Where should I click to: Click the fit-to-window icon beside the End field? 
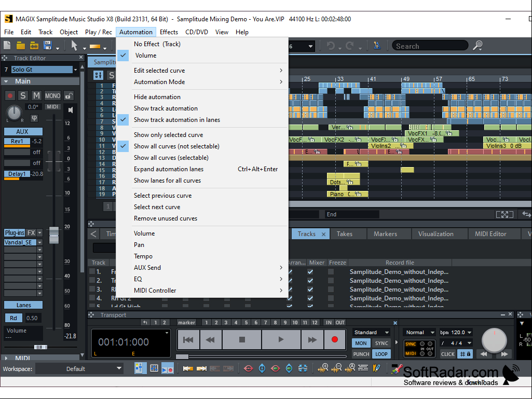[x=504, y=214]
